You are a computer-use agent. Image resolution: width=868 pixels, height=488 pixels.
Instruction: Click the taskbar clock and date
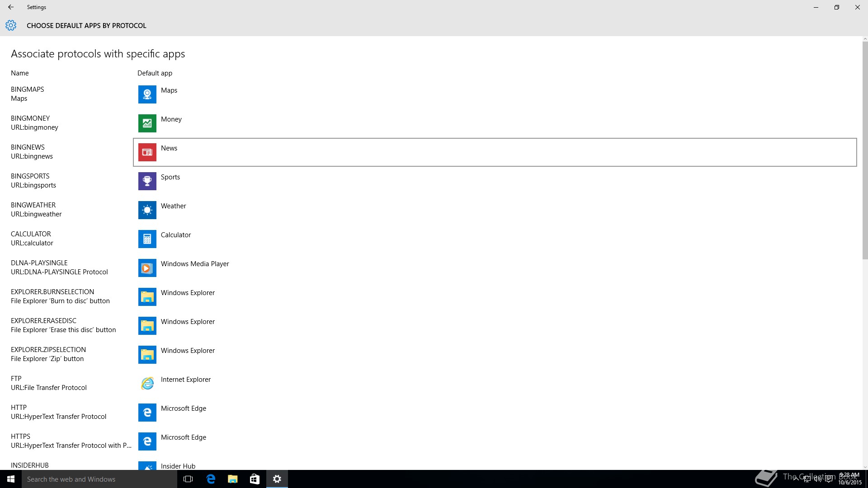849,479
